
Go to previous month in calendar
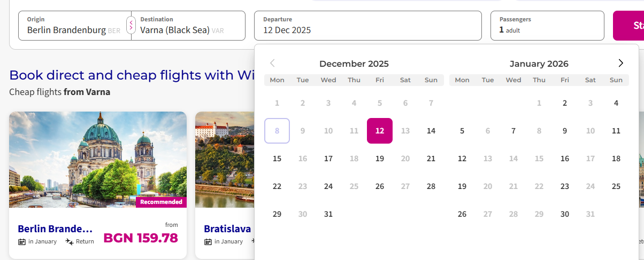point(272,63)
